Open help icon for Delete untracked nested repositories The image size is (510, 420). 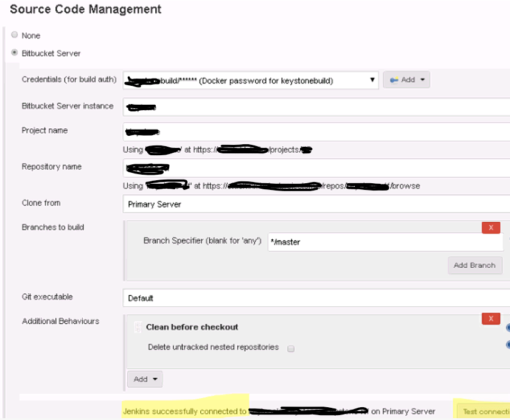508,345
